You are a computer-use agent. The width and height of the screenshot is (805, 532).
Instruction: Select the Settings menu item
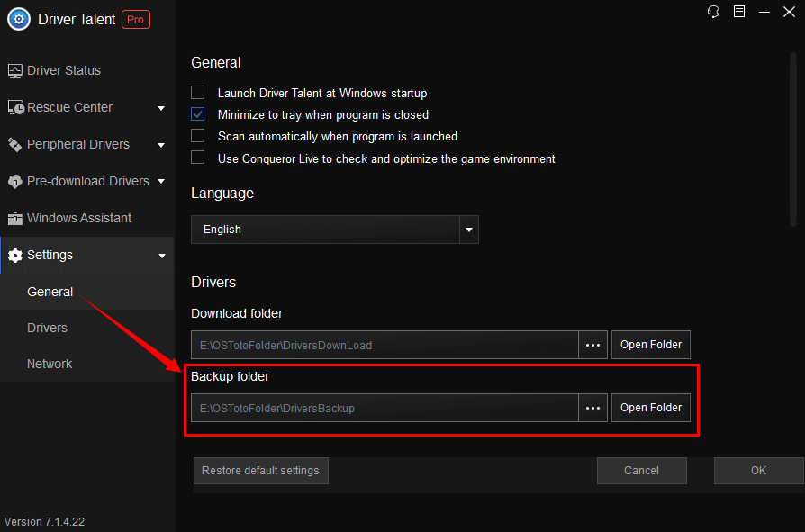click(87, 255)
